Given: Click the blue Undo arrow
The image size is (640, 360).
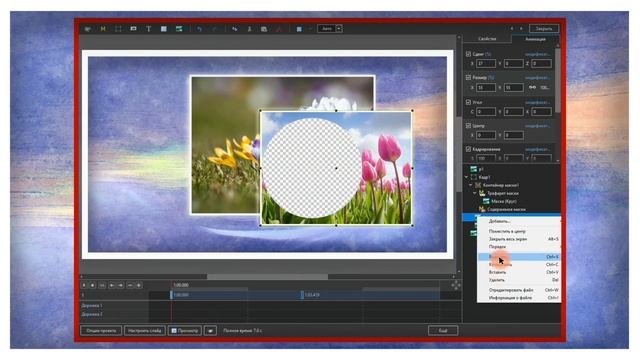Looking at the screenshot, I should click(x=199, y=29).
